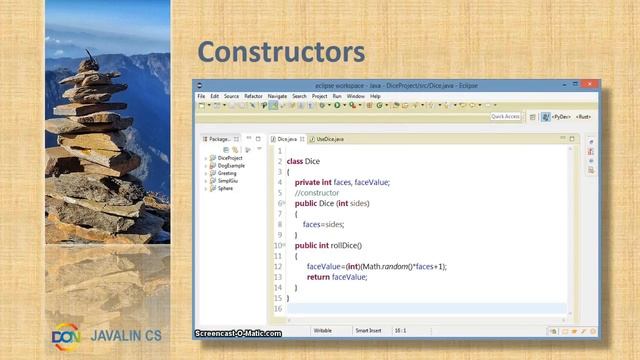
Task: Click the editor vertical scrollbar
Action: pyautogui.click(x=571, y=230)
